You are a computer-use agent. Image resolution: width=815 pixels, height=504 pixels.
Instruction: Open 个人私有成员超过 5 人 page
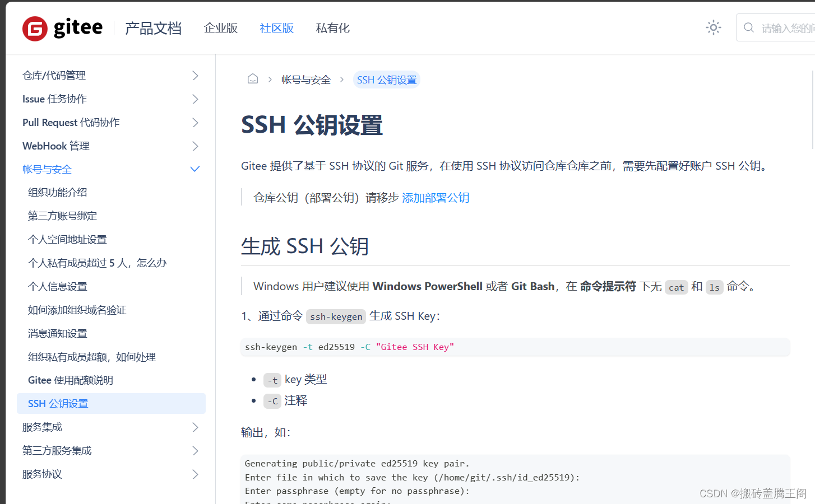[98, 263]
